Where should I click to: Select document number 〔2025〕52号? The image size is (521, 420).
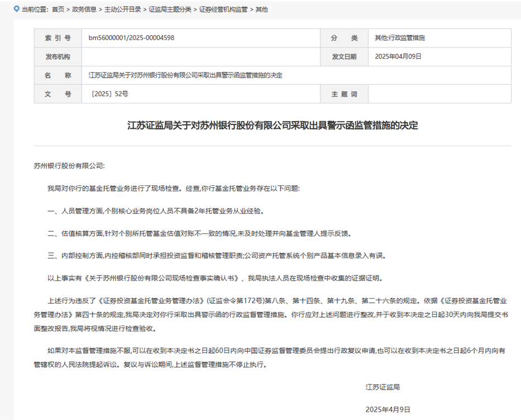[108, 94]
